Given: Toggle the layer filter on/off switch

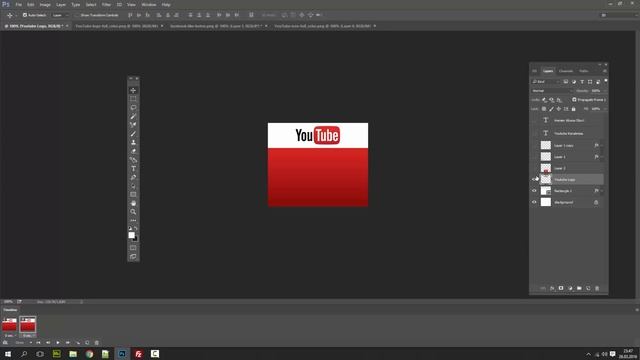Looking at the screenshot, I should click(606, 81).
